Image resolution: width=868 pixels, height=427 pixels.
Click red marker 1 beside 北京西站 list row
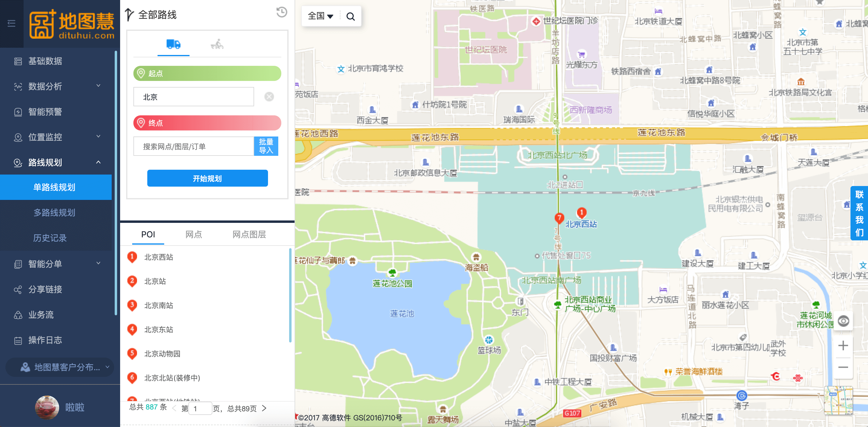click(x=132, y=257)
